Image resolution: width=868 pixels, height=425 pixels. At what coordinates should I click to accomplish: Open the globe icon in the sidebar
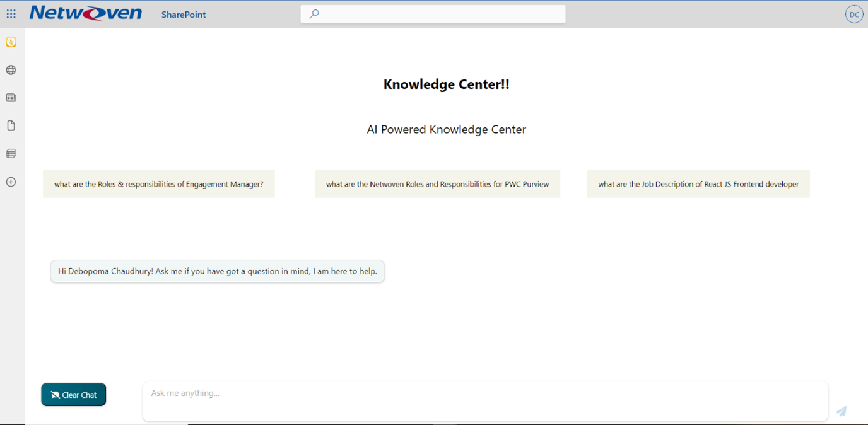[x=11, y=69]
